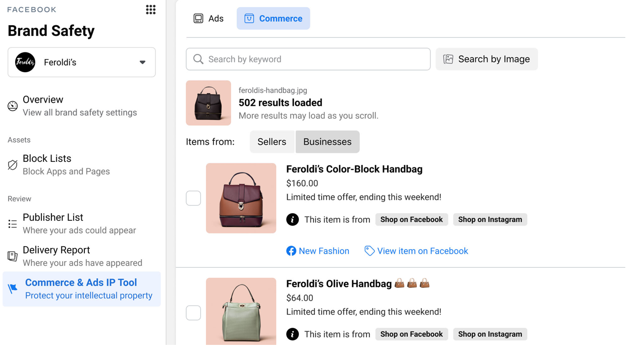Select the Publisher List icon
This screenshot has width=644, height=357.
coord(12,223)
